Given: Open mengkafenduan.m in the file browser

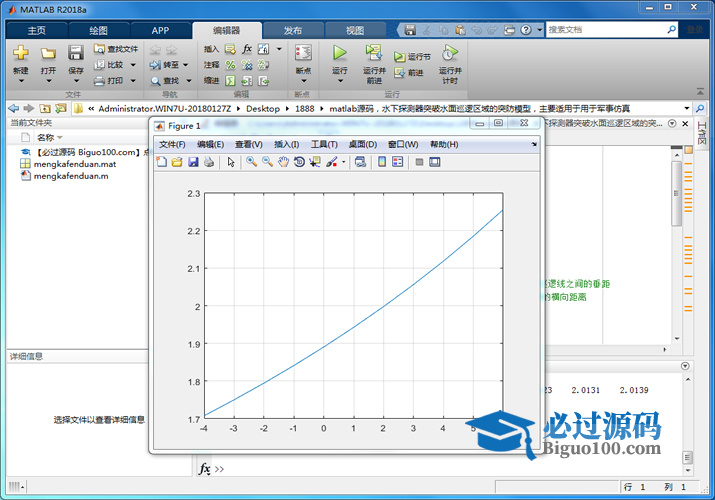Looking at the screenshot, I should point(70,175).
